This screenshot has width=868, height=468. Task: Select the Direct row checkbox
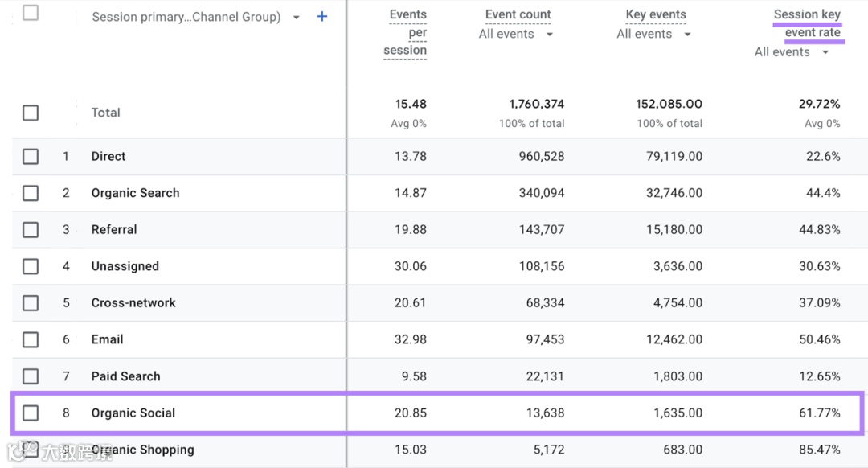pos(31,157)
